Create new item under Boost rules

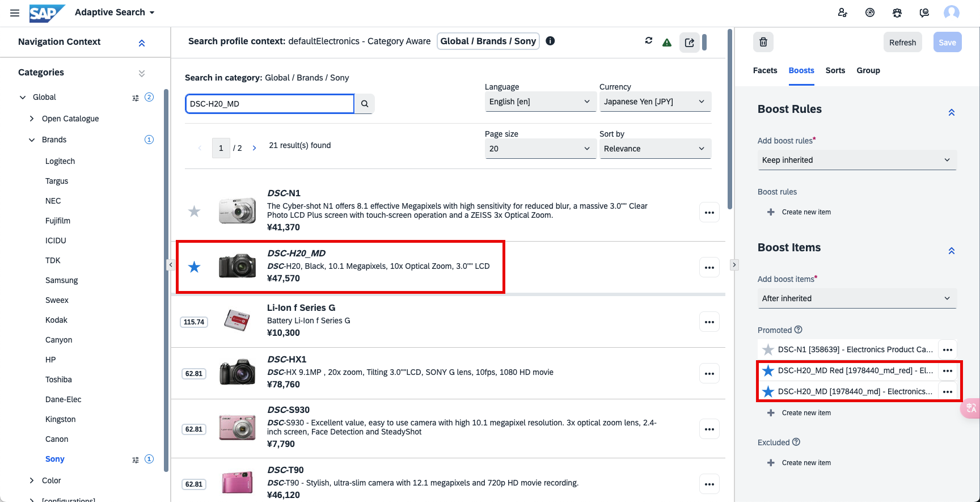pyautogui.click(x=799, y=212)
